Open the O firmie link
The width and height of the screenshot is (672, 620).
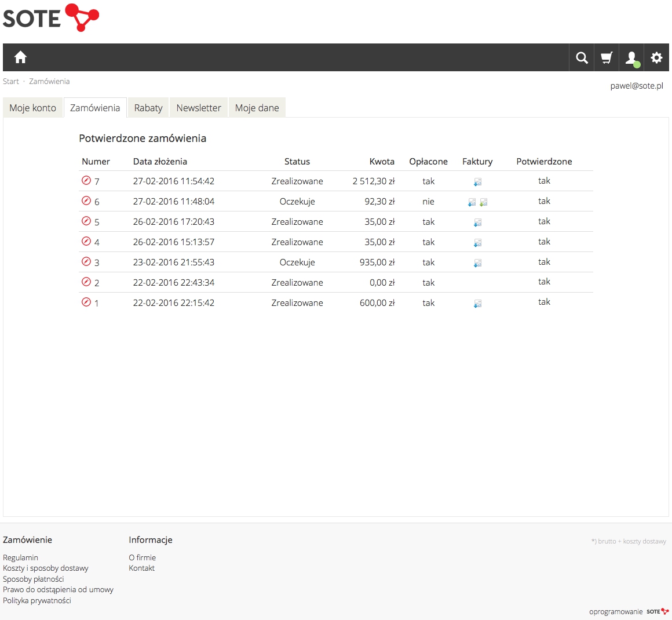click(143, 557)
